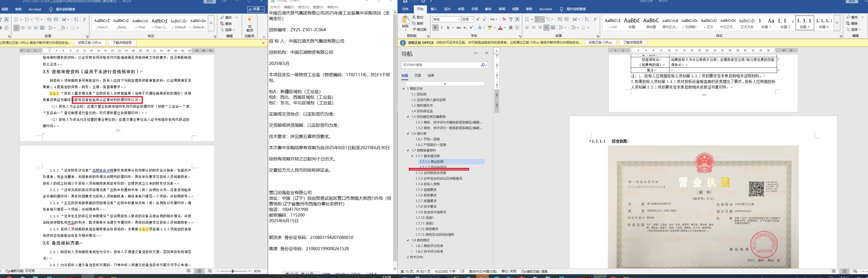Toggle character shading (gray A) in right Word
Image resolution: width=868 pixels, height=278 pixels.
point(511,28)
